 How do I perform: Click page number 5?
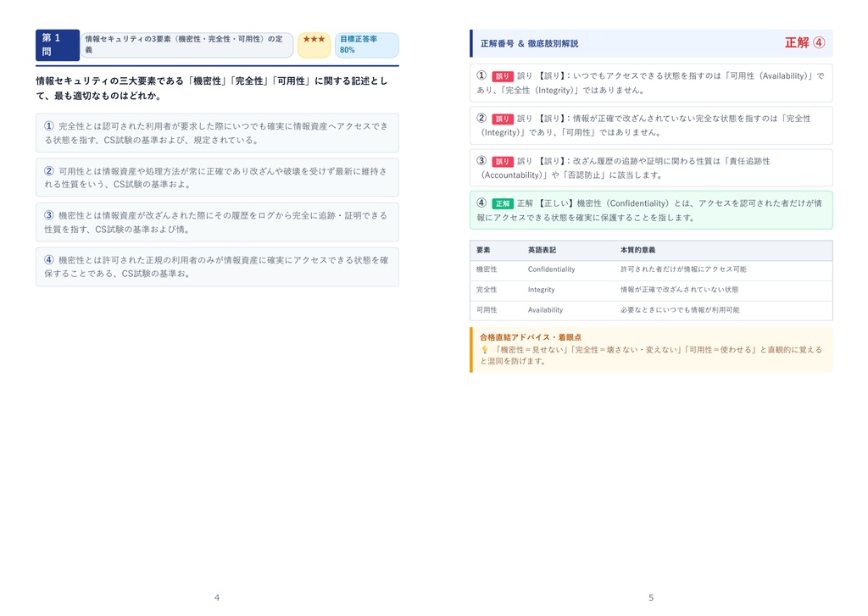coord(651,597)
